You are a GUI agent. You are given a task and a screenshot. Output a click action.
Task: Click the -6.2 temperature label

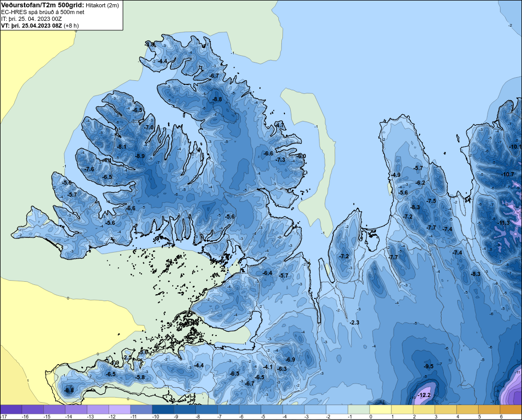[420, 183]
